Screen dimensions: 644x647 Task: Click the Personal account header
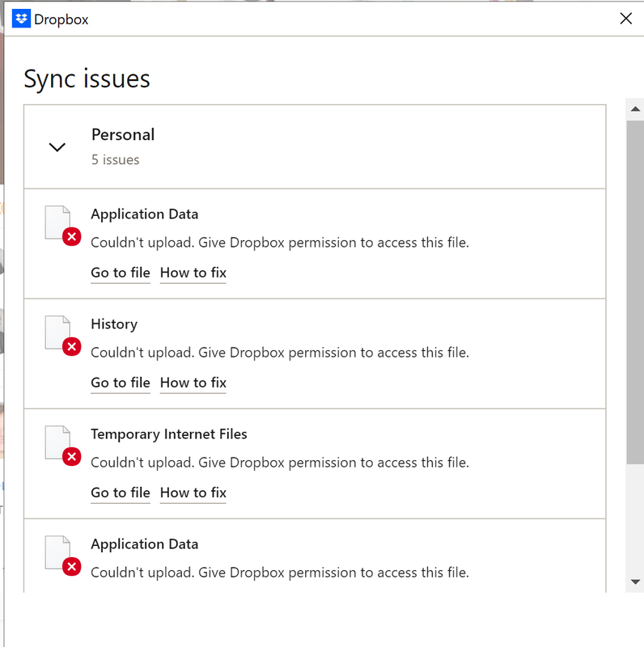tap(123, 135)
